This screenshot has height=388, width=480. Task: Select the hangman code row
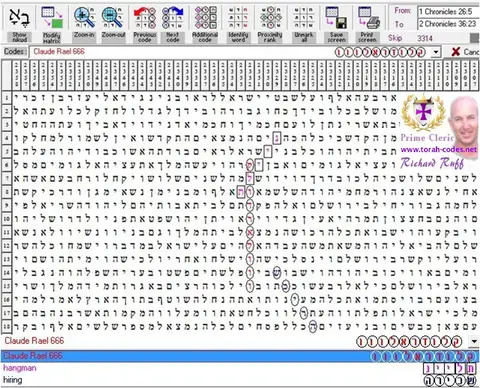pos(240,368)
